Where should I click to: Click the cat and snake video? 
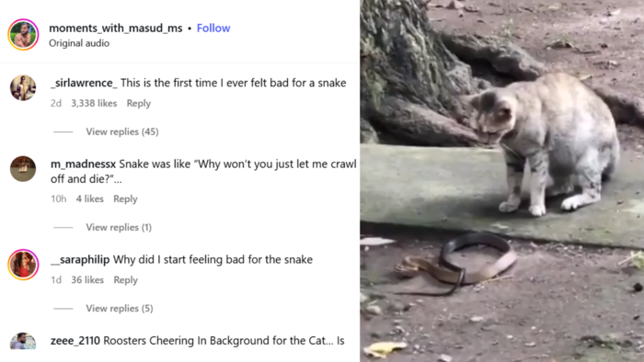click(x=502, y=181)
